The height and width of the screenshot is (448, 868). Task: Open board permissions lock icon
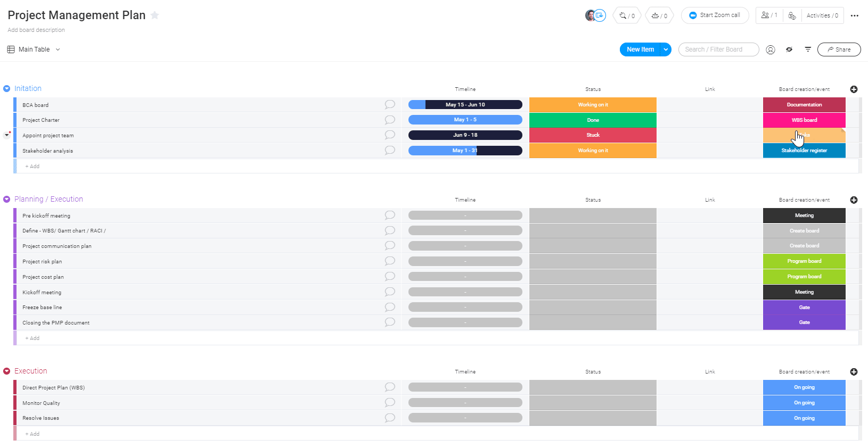pyautogui.click(x=792, y=15)
